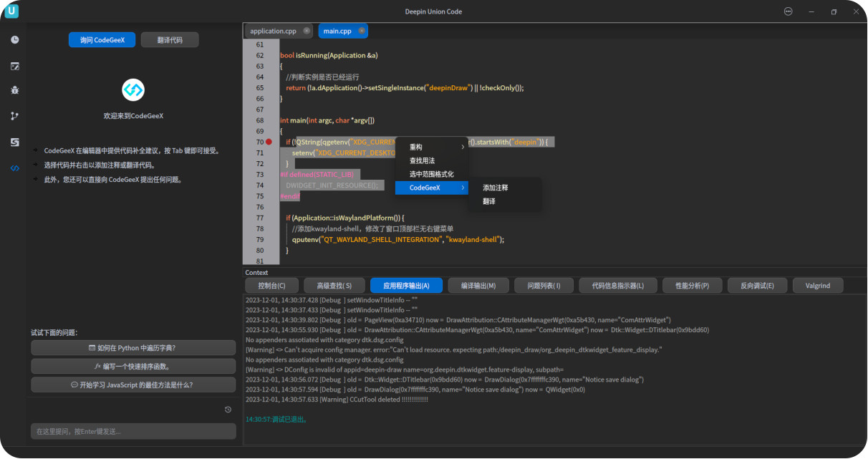Open the debug bug icon in sidebar
Screen dimensions: 868x459
point(14,90)
